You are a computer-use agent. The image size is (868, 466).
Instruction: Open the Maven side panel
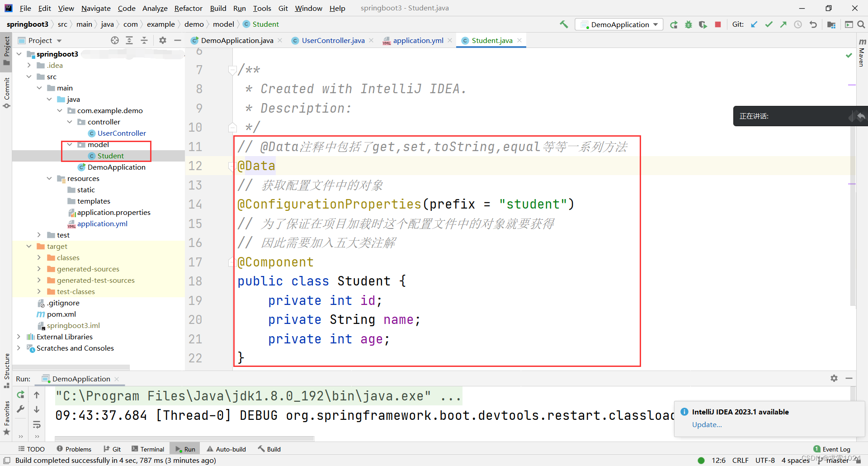click(862, 52)
